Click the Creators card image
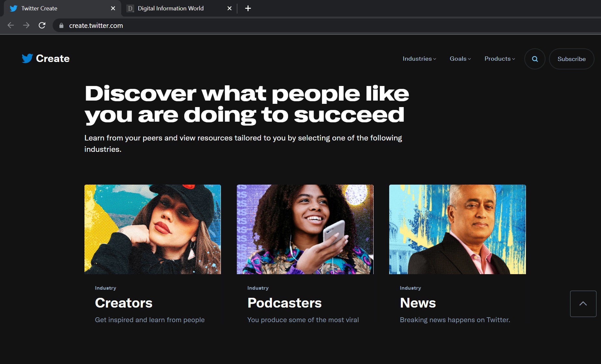The image size is (601, 364). (153, 229)
